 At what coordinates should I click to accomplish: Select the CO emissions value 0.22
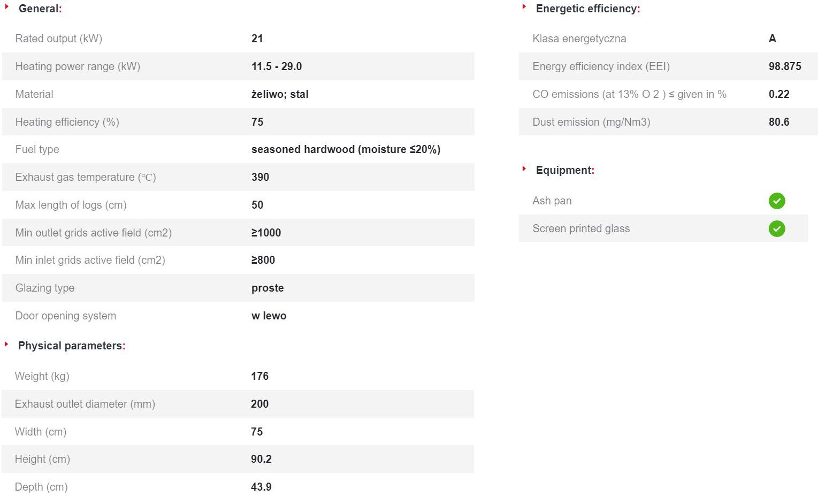click(x=779, y=95)
